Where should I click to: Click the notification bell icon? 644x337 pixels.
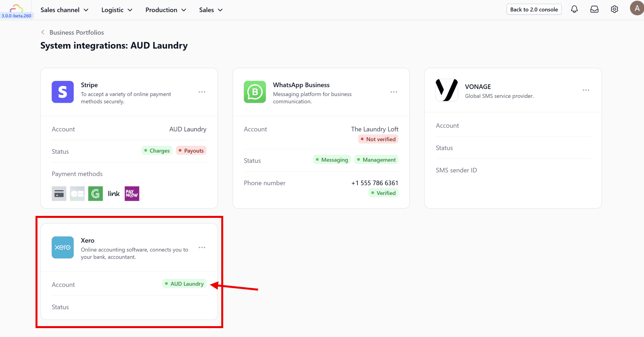coord(574,10)
